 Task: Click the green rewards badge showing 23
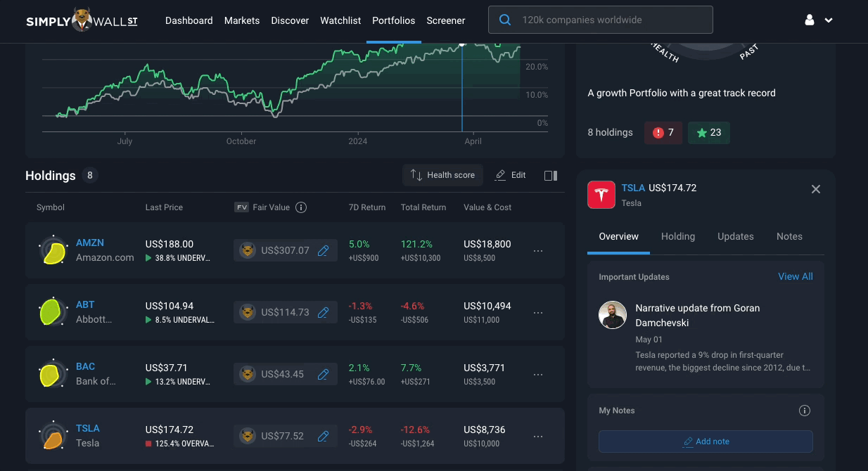(708, 132)
